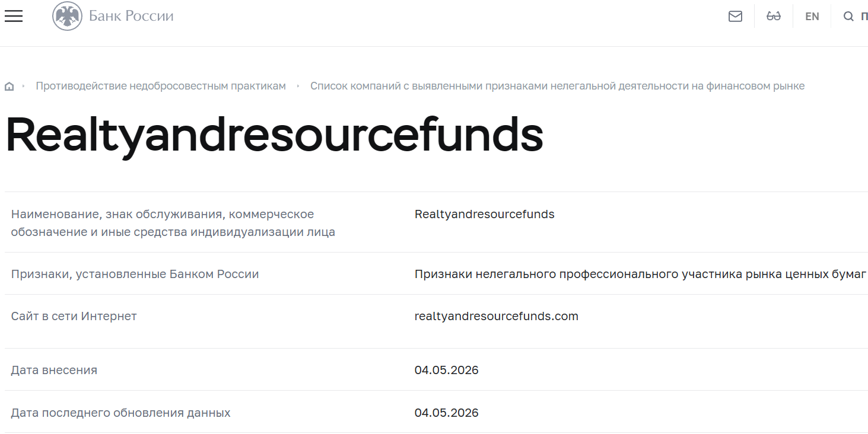The width and height of the screenshot is (868, 434).
Task: Select the realtyandresourcefunds.com site value
Action: [x=497, y=316]
